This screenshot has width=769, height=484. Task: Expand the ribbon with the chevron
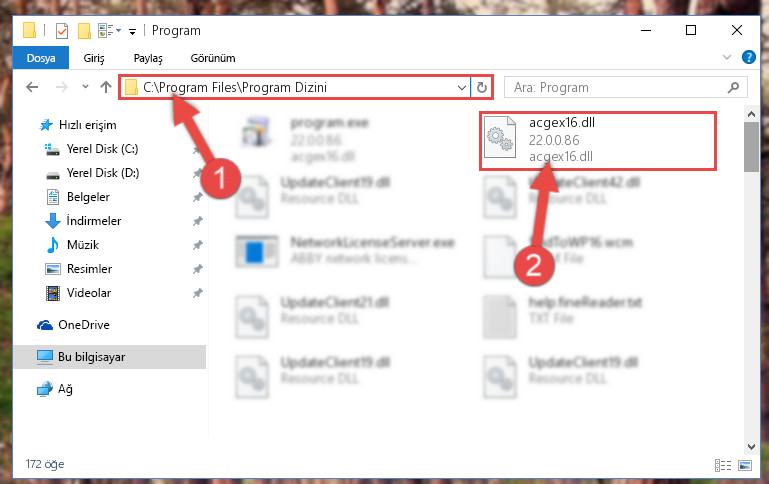(727, 57)
